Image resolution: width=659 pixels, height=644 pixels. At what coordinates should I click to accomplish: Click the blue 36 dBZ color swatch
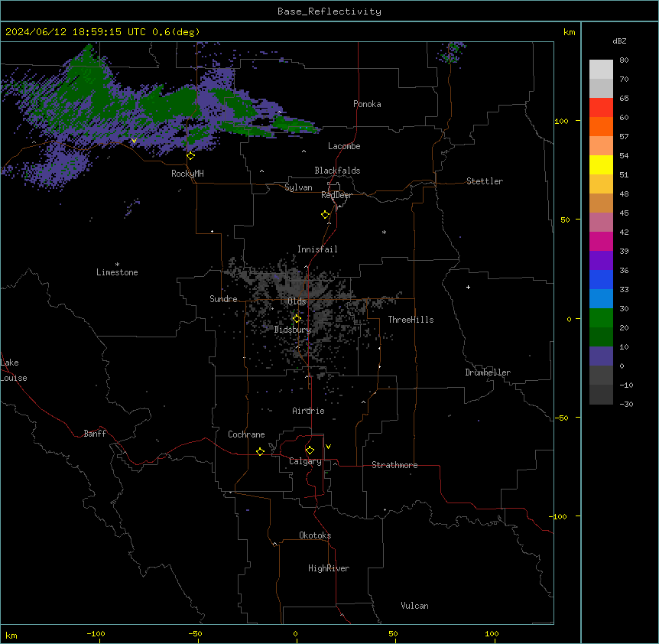pyautogui.click(x=601, y=279)
